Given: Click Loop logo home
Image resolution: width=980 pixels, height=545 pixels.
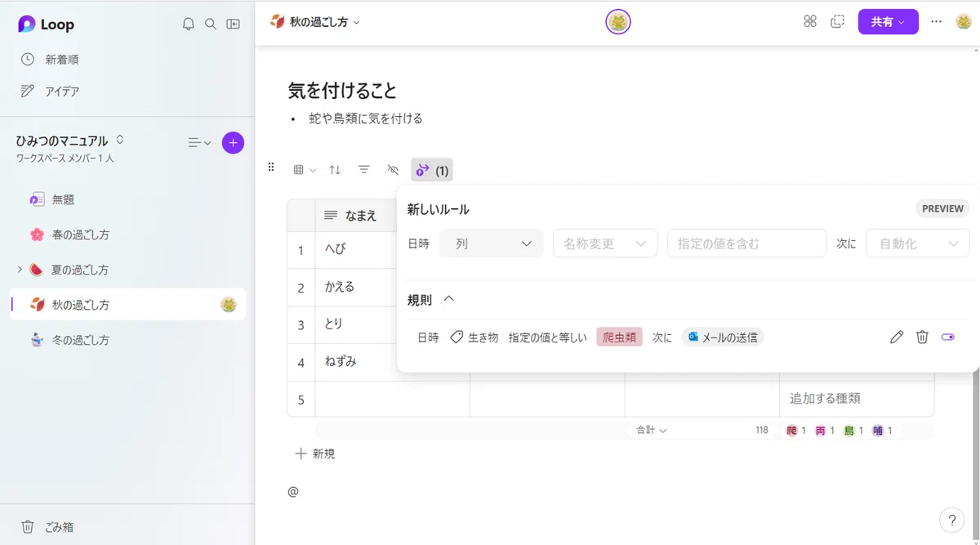Looking at the screenshot, I should 47,25.
